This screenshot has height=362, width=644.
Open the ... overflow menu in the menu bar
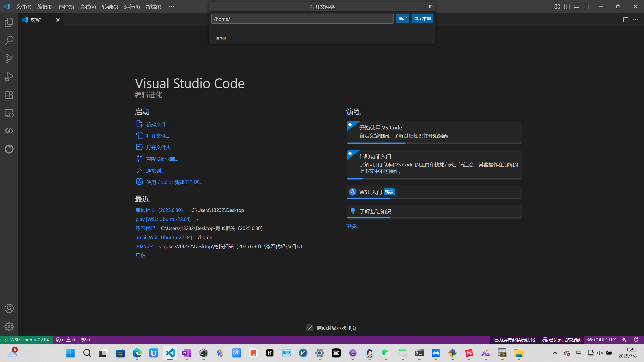(172, 7)
